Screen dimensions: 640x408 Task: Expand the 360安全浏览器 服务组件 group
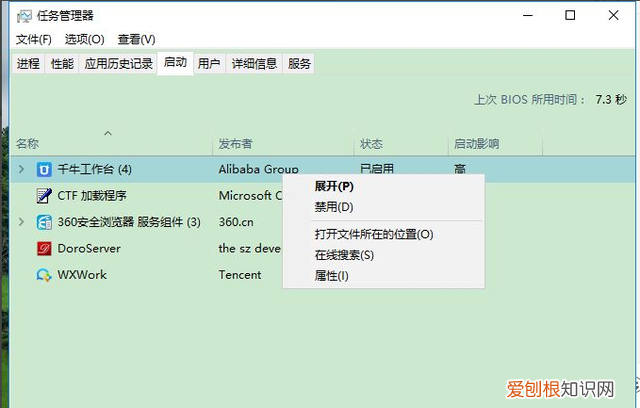pos(21,222)
